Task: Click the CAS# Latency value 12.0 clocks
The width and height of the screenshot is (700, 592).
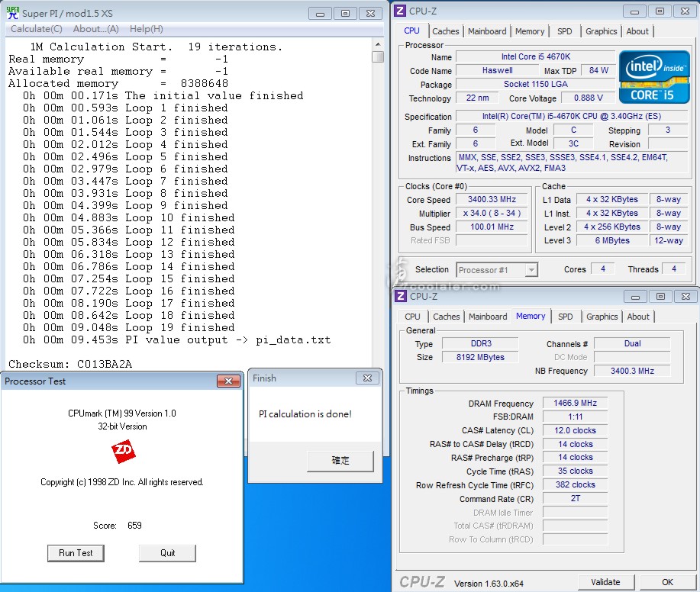Action: 575,430
